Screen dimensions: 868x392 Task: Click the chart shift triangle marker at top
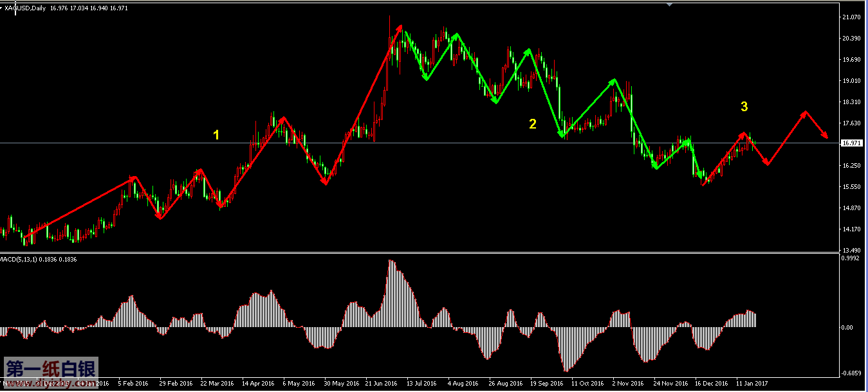pos(670,4)
